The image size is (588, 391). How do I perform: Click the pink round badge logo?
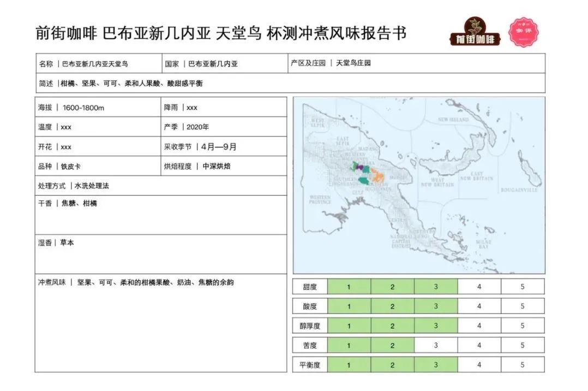[524, 32]
